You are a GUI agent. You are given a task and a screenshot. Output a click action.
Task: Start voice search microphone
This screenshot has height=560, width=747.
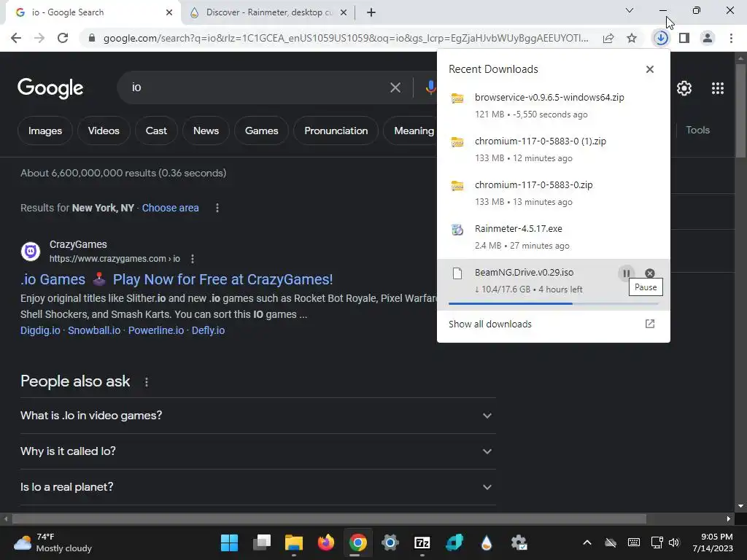(x=430, y=87)
